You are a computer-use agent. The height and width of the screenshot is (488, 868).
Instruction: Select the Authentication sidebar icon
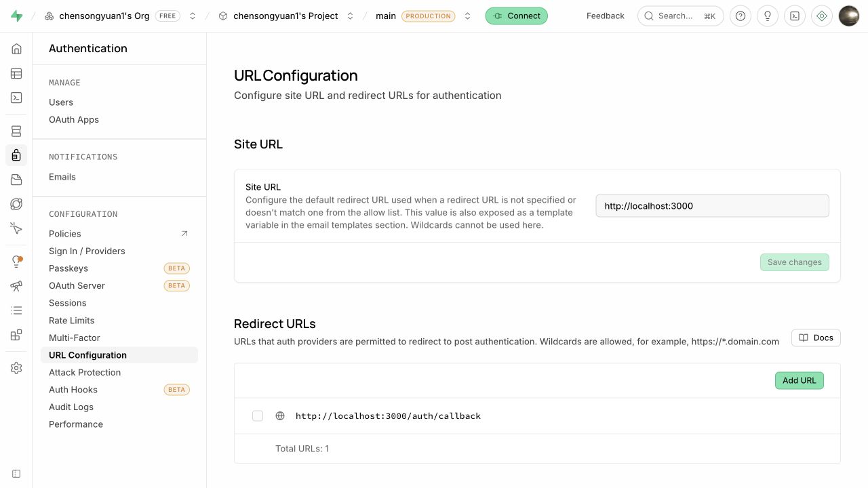click(x=16, y=155)
